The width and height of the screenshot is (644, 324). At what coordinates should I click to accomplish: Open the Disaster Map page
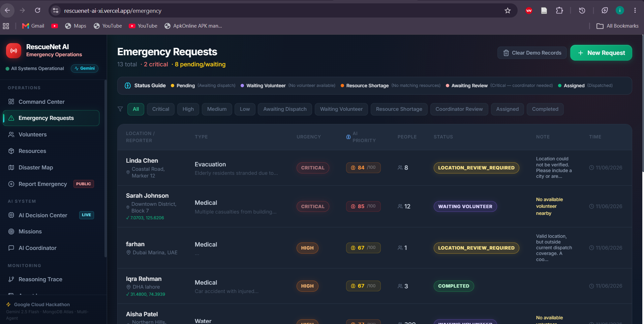click(51, 167)
